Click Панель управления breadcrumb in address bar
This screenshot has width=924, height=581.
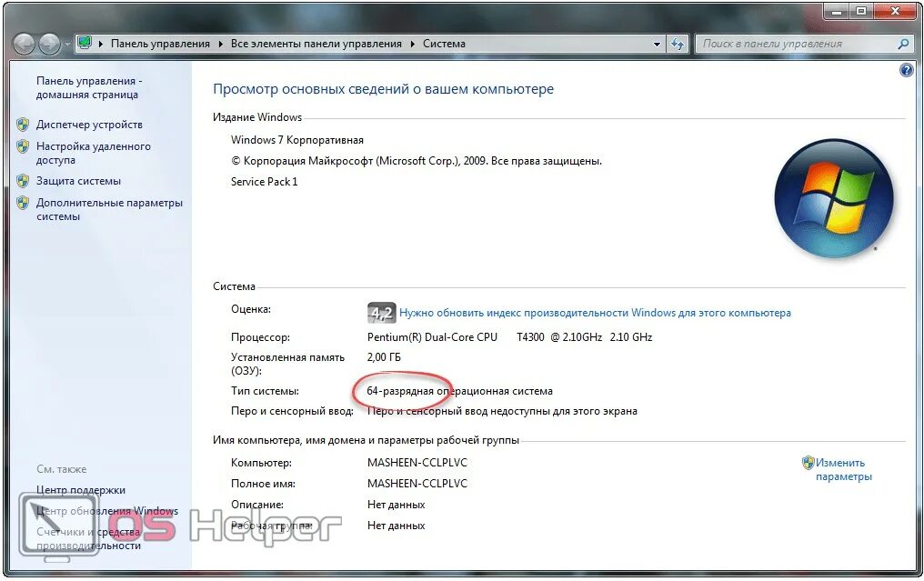160,44
